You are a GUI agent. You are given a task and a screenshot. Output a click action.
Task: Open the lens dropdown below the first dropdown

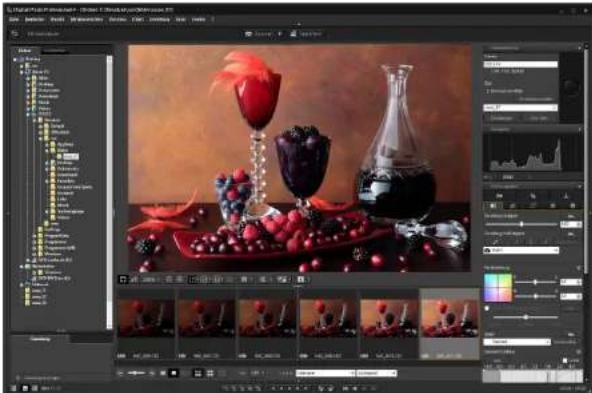(x=520, y=108)
